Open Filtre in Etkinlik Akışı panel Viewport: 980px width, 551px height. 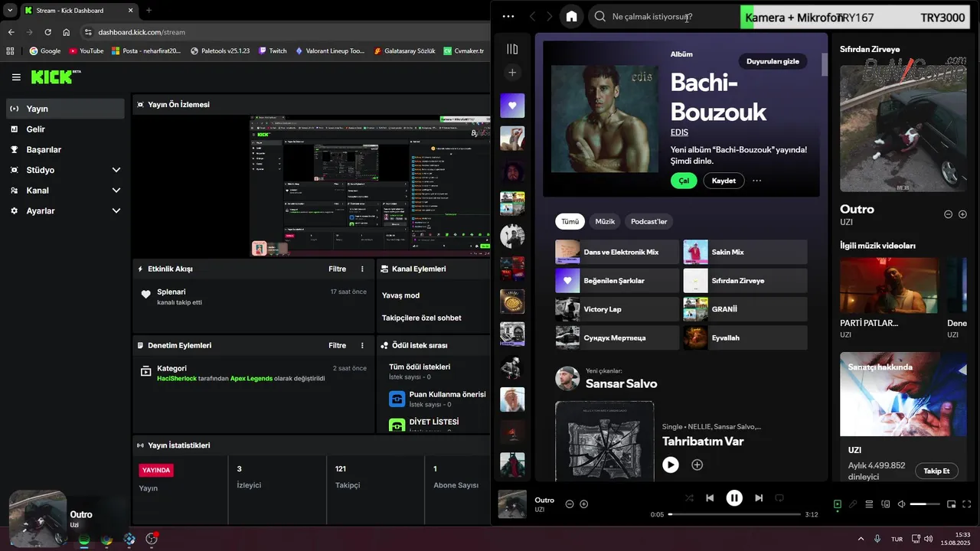tap(337, 269)
